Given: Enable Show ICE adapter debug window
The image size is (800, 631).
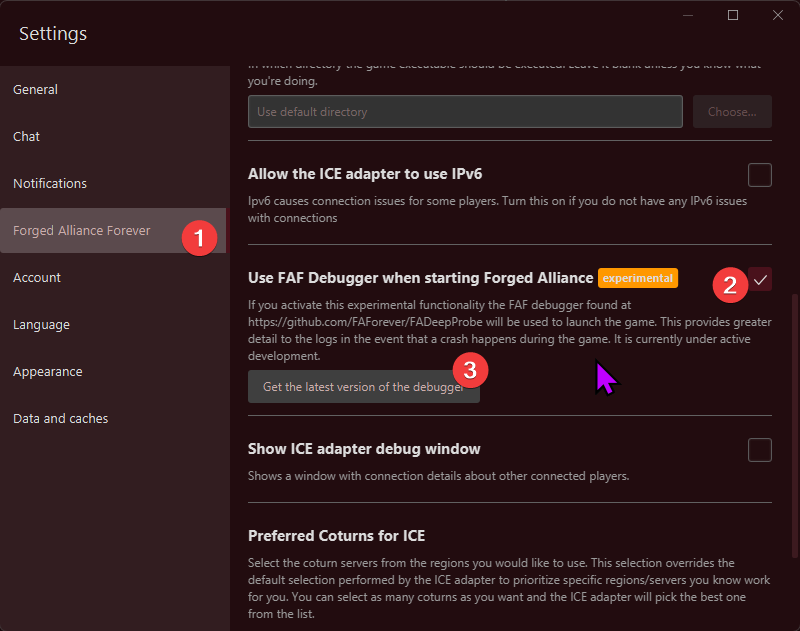Looking at the screenshot, I should 759,450.
